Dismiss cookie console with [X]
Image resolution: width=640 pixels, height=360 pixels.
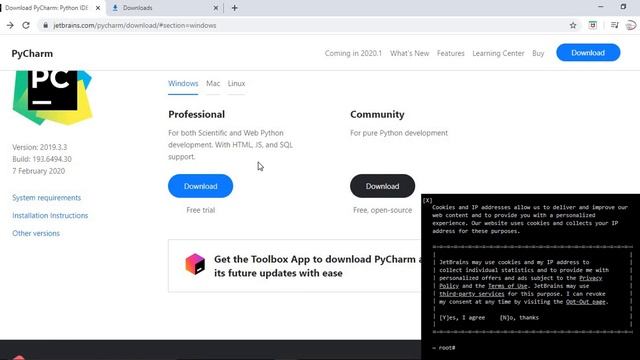pyautogui.click(x=427, y=200)
